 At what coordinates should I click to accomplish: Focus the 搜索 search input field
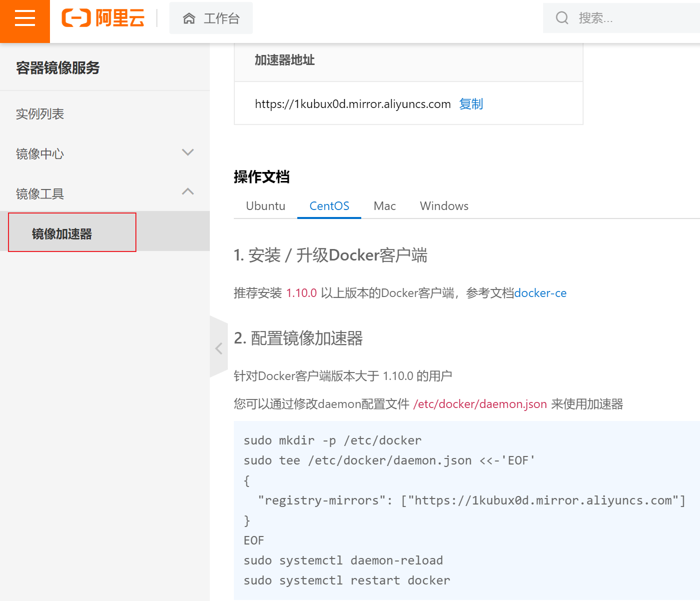click(x=622, y=18)
